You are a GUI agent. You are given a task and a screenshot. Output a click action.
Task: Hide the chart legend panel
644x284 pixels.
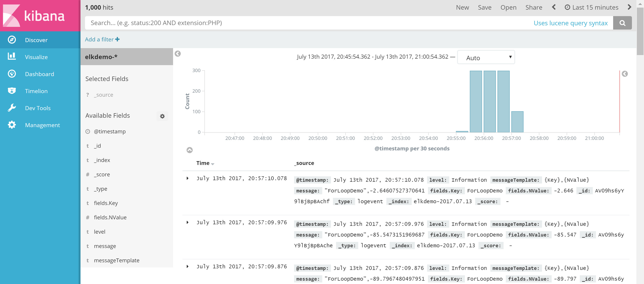point(625,74)
